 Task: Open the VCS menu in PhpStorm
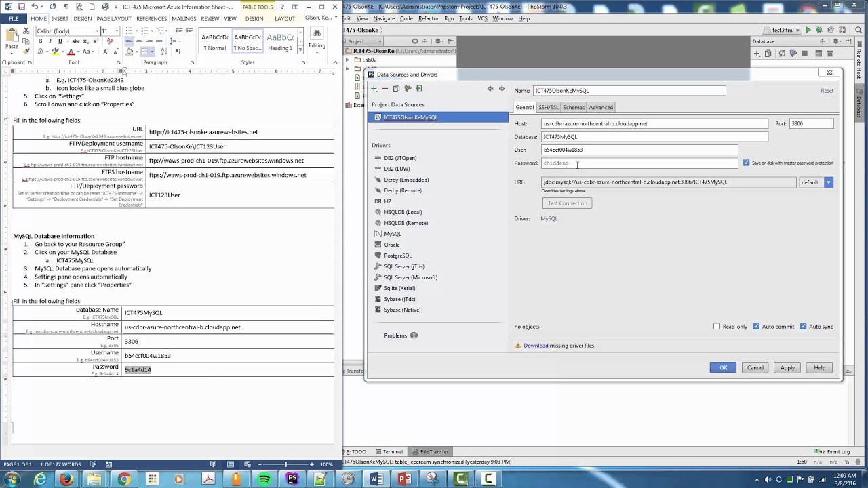point(482,18)
